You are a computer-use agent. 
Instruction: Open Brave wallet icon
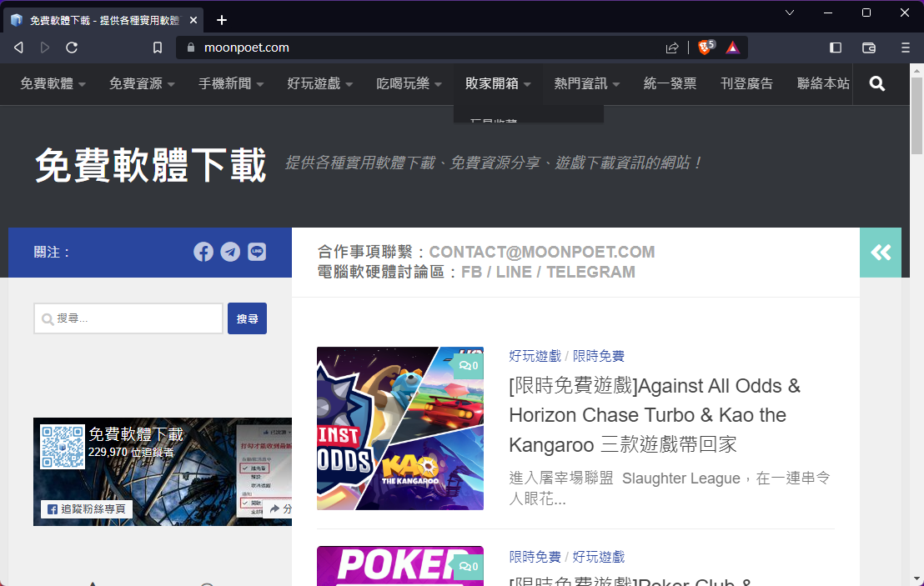[869, 48]
